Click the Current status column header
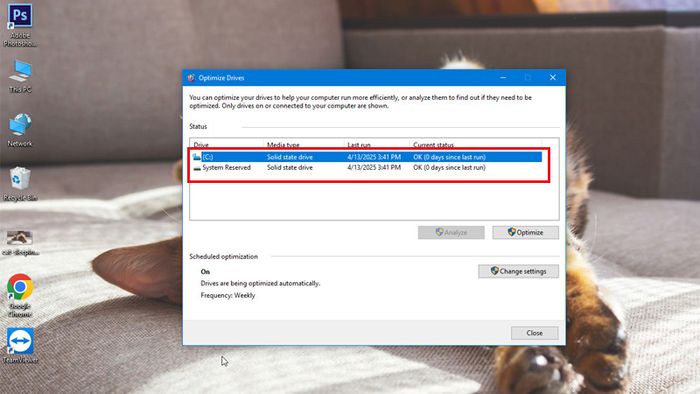 tap(433, 145)
